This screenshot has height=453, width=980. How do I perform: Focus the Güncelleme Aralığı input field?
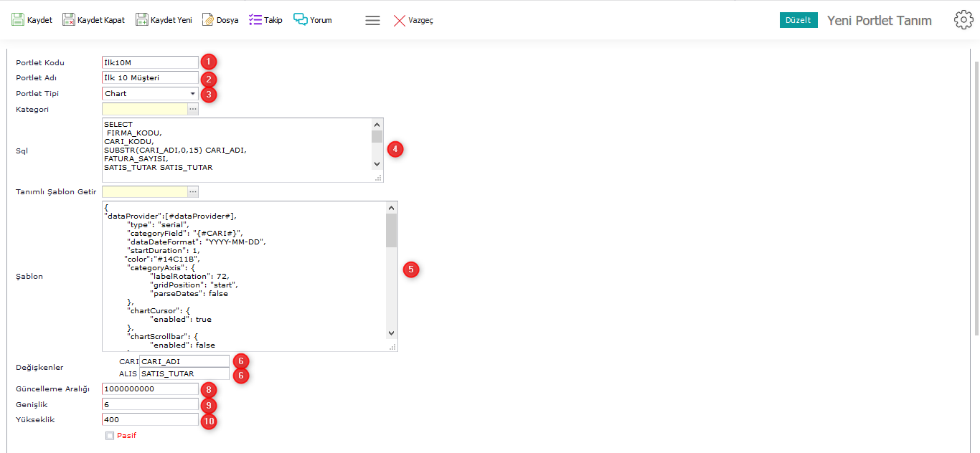click(x=150, y=388)
